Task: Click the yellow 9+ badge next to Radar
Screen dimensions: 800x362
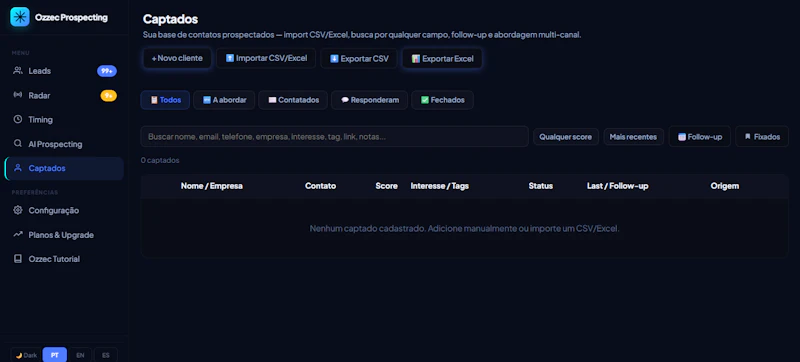Action: coord(108,95)
